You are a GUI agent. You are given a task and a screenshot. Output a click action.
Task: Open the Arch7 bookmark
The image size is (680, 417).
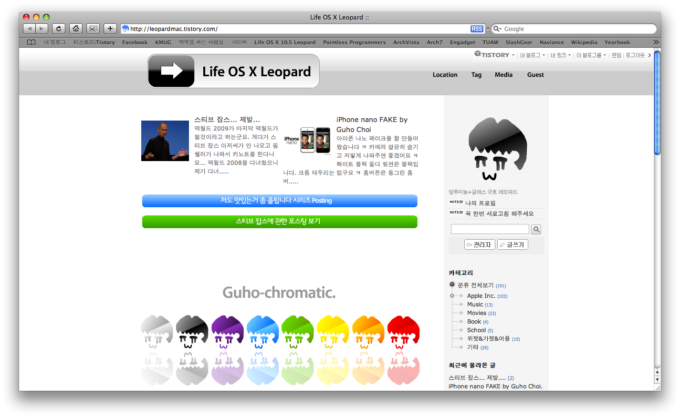[x=435, y=42]
